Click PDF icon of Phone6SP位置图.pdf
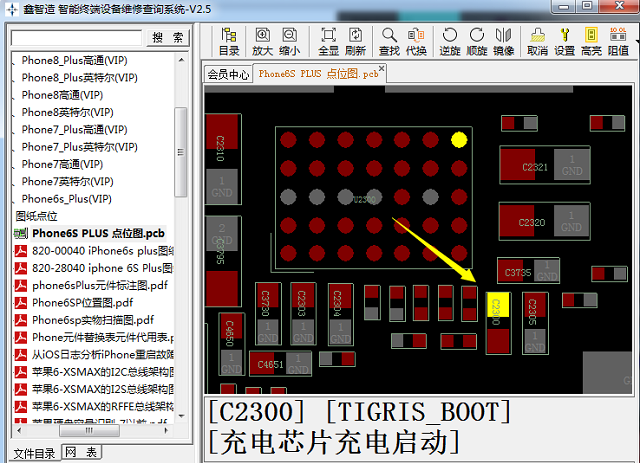 [21, 303]
